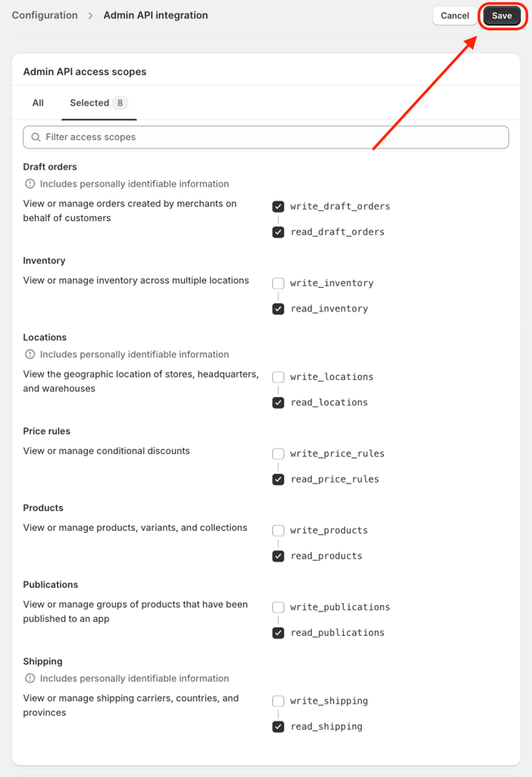Click the info icon under Locations heading
This screenshot has width=532, height=777.
pos(30,355)
